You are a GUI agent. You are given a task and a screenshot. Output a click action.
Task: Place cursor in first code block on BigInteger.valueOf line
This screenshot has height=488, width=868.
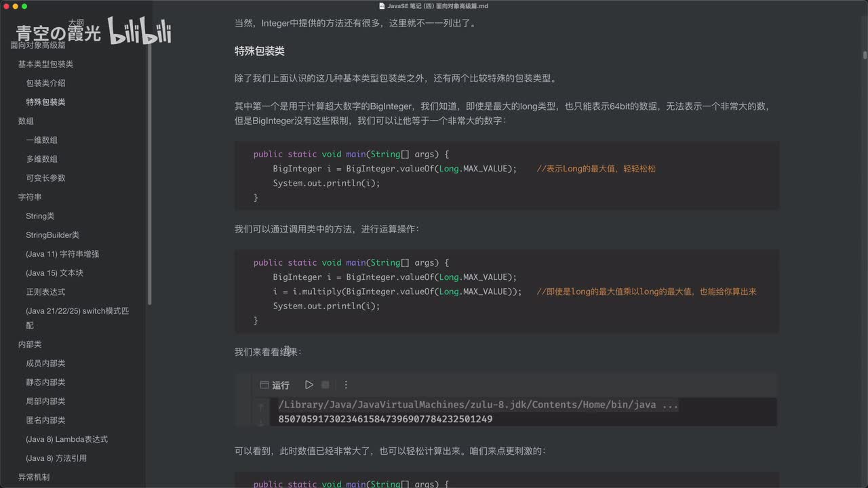coord(395,169)
